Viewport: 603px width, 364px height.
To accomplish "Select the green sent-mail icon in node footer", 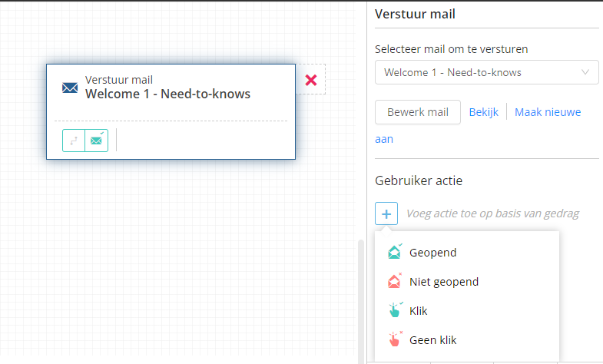I will tap(97, 141).
